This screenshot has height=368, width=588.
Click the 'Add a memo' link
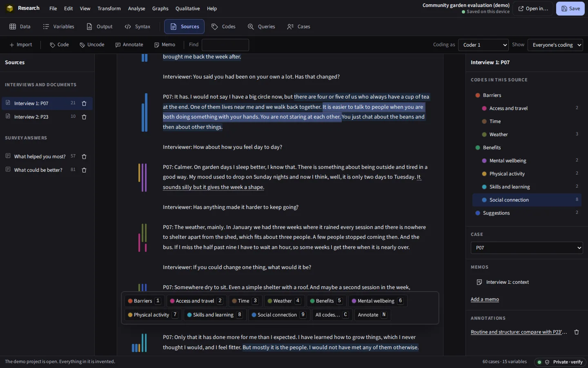click(x=485, y=299)
